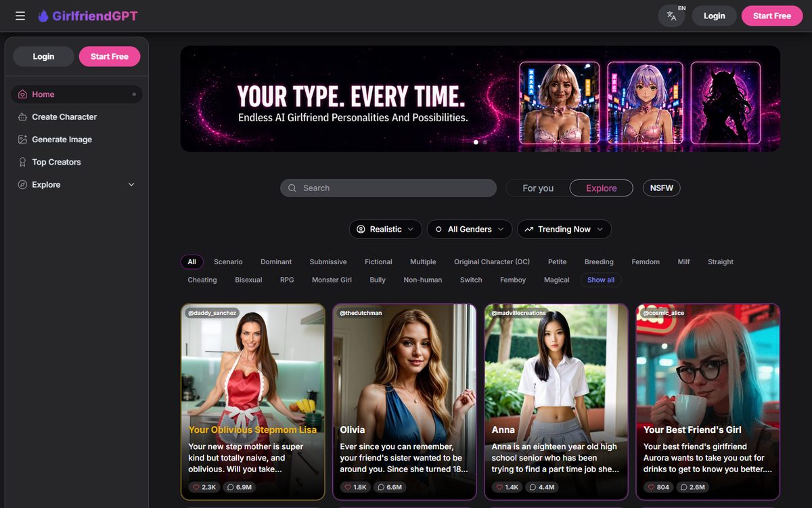Viewport: 812px width, 508px height.
Task: Select the Straight category tag
Action: pos(721,261)
